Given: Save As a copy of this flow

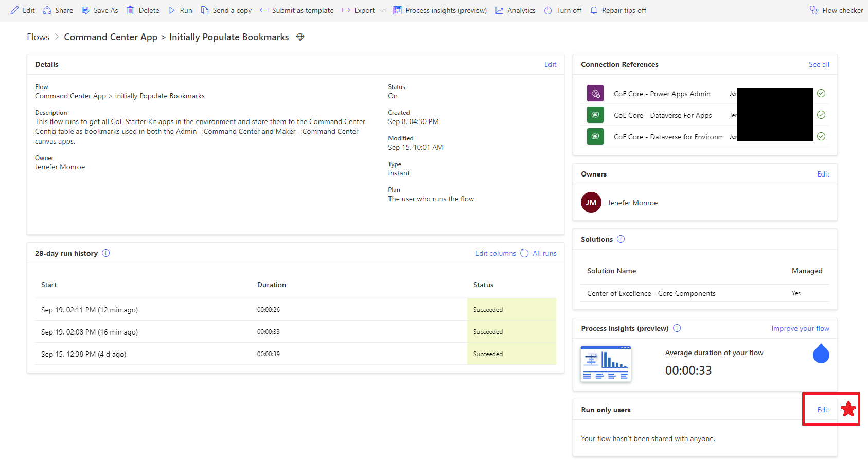Looking at the screenshot, I should tap(100, 10).
